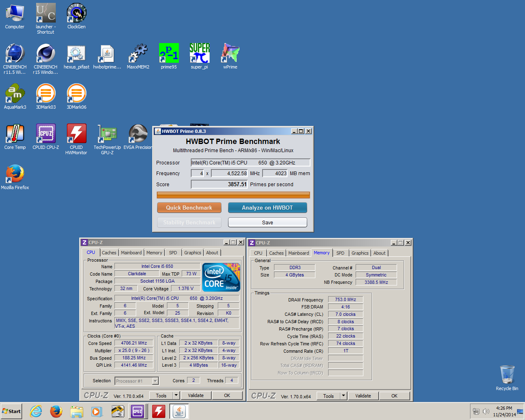Switch to Caches tab in left CPU-Z
The image size is (525, 420).
click(109, 253)
